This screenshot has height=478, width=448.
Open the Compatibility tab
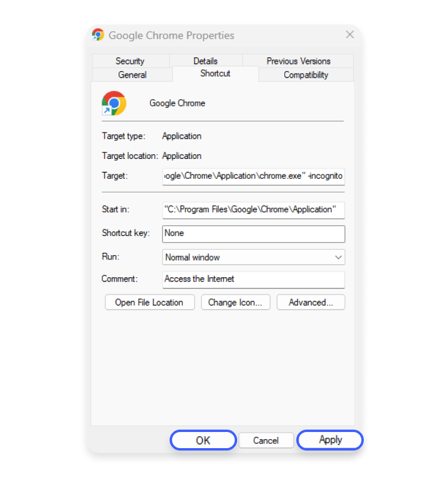tap(306, 75)
